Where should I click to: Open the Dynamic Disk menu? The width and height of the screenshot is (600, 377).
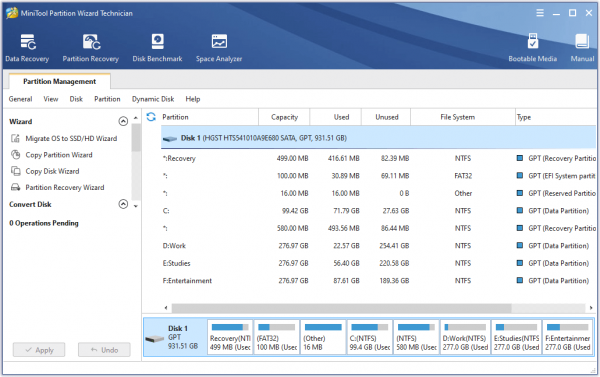tap(153, 99)
